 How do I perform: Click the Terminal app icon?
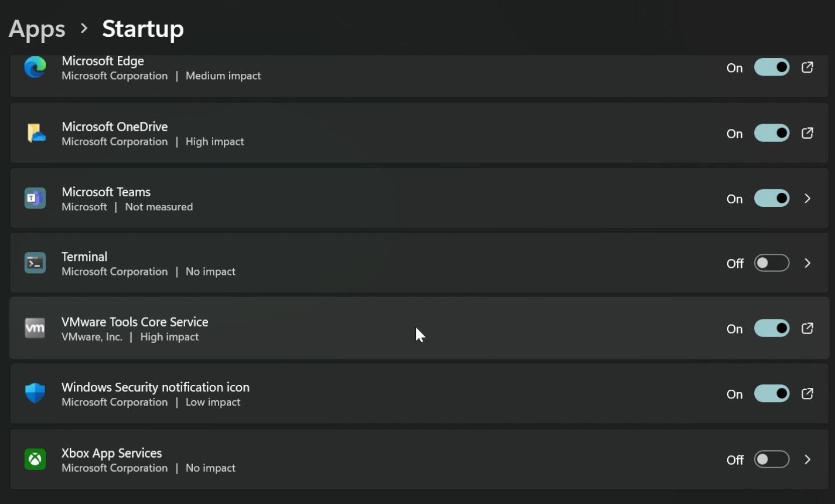click(x=35, y=263)
